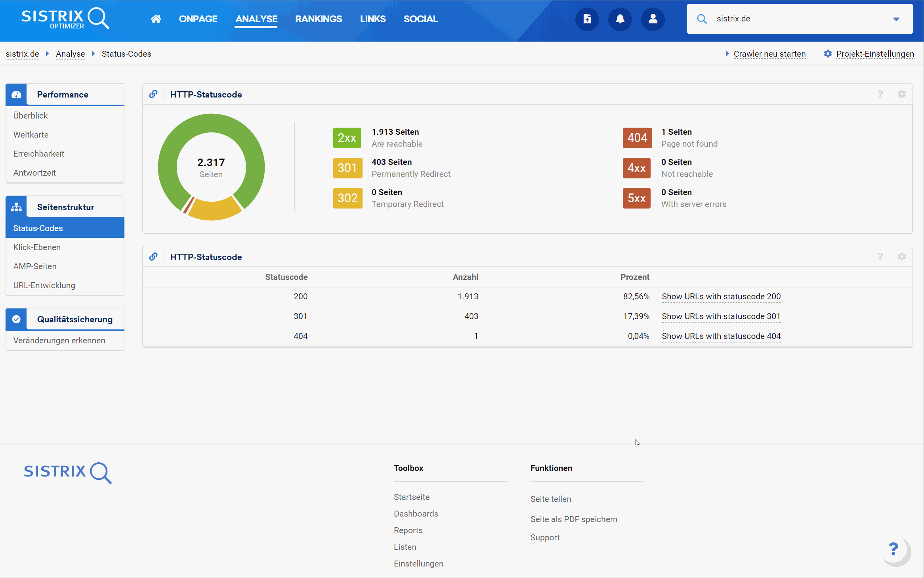Click Show URLs with statuscode 301

point(720,316)
